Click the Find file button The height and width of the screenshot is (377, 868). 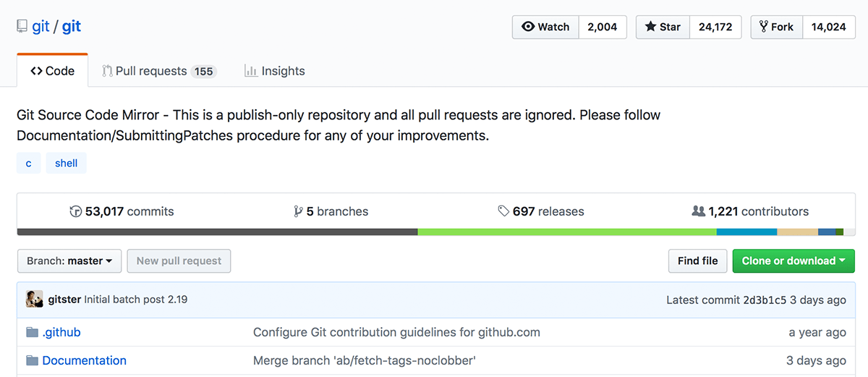[698, 261]
